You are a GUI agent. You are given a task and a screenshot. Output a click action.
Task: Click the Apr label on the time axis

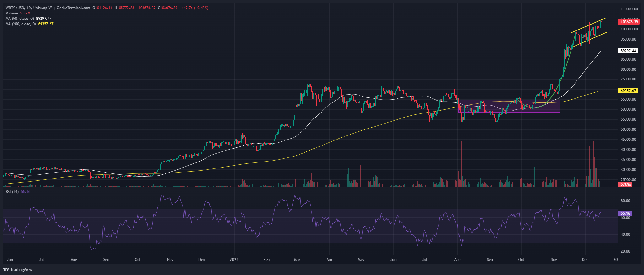pyautogui.click(x=329, y=260)
